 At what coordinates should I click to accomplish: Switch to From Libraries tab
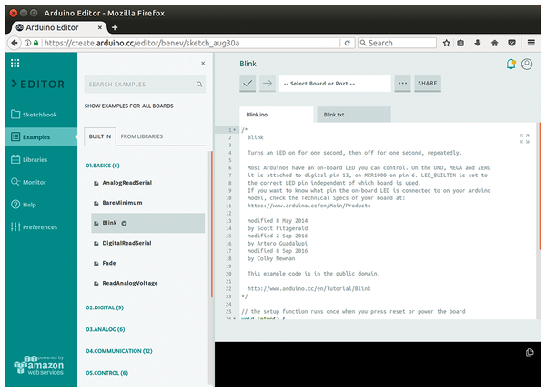coord(142,136)
